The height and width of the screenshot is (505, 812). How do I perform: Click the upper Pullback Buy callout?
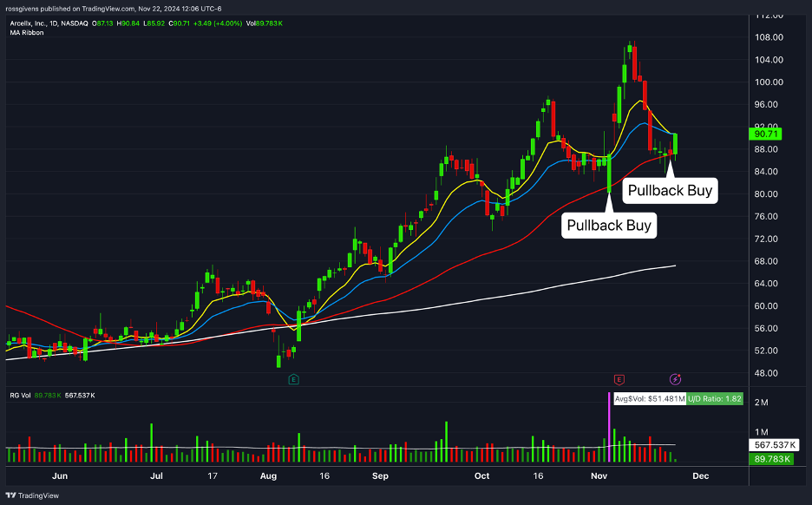point(670,191)
